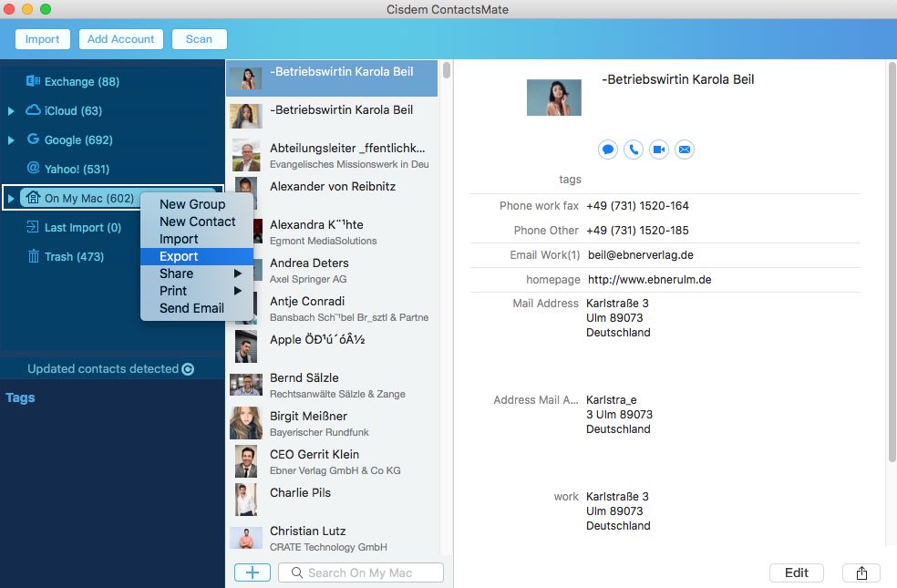This screenshot has width=897, height=588.
Task: Click the large contact photo in details
Action: (x=553, y=98)
